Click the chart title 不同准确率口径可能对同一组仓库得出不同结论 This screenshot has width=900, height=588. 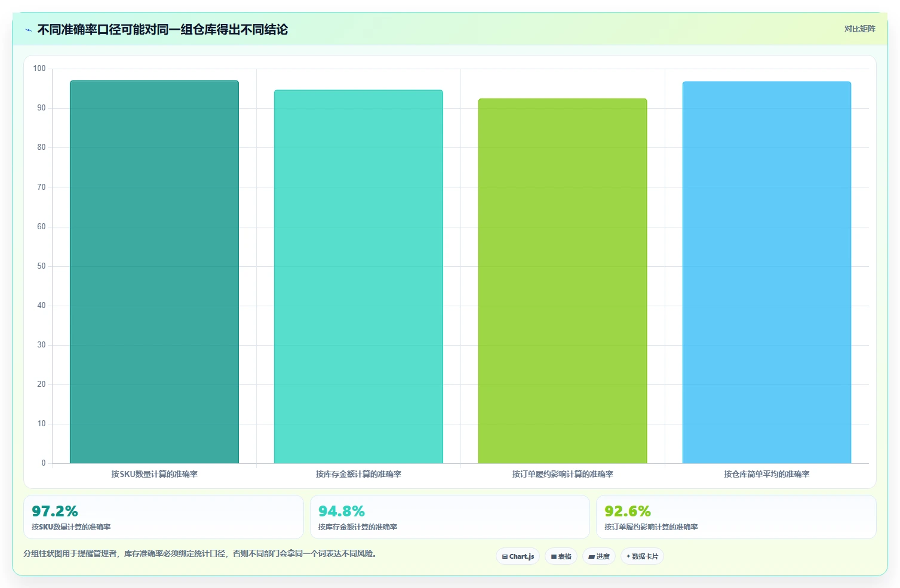(162, 29)
